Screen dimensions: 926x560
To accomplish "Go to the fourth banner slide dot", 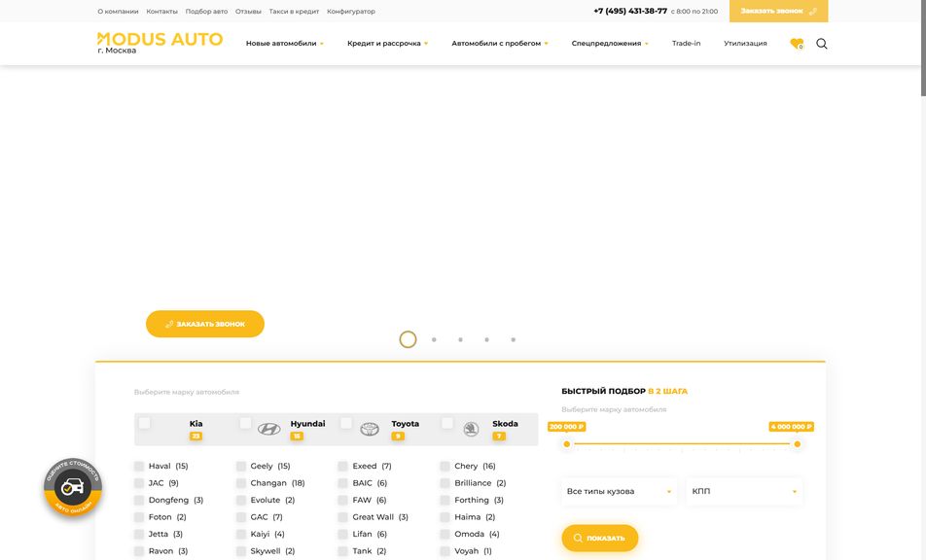I will point(486,340).
